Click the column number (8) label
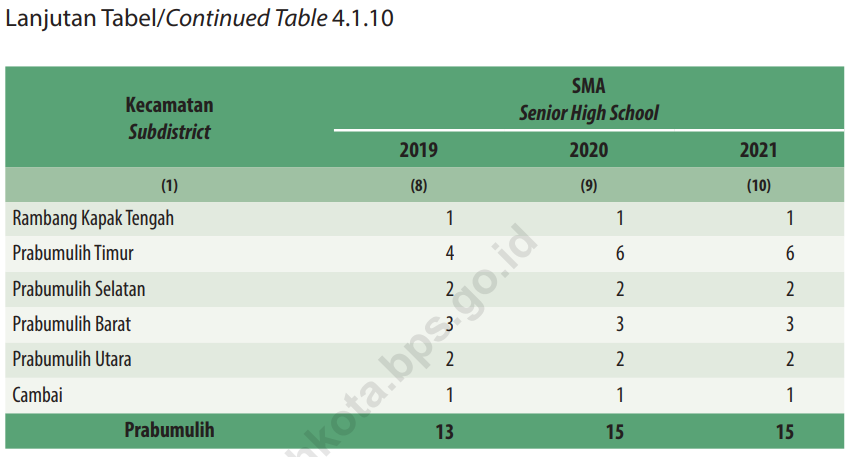This screenshot has width=852, height=457. (x=419, y=185)
